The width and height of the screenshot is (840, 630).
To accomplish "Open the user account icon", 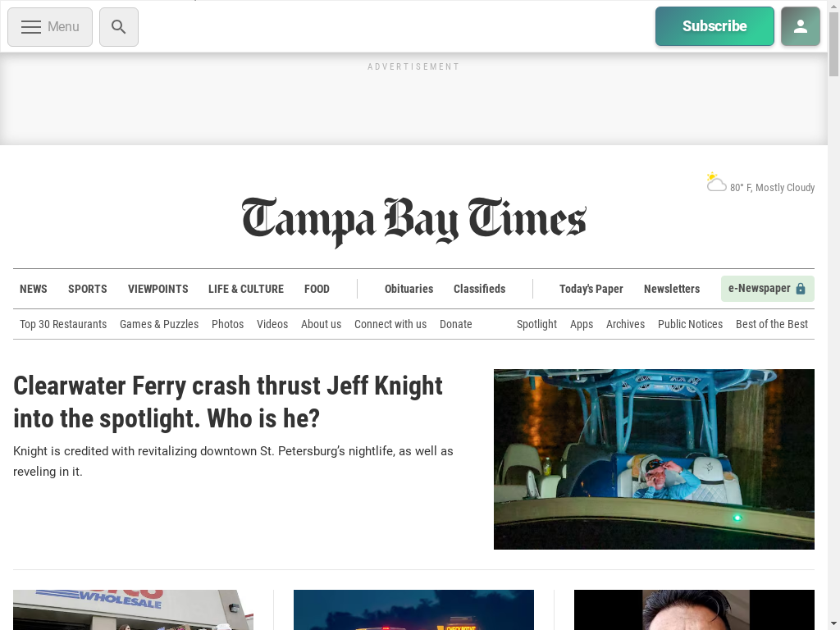I will click(x=801, y=26).
